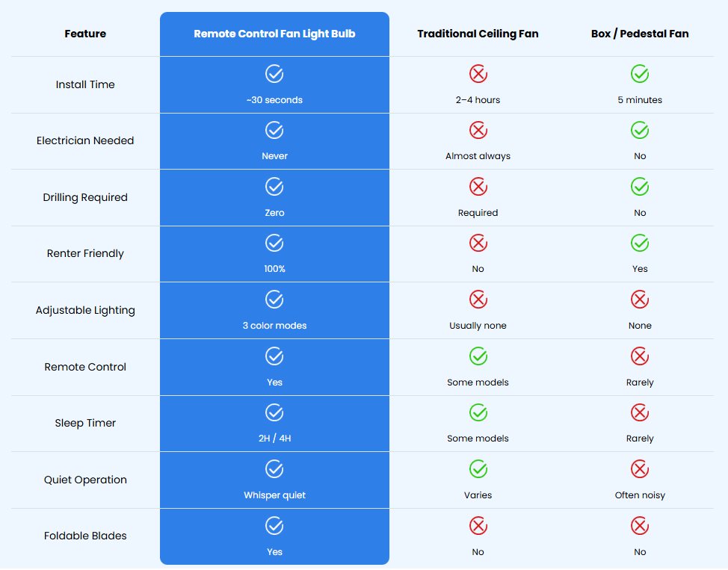Click red X icon above 'Usually none'
The image size is (728, 570).
[x=478, y=300]
